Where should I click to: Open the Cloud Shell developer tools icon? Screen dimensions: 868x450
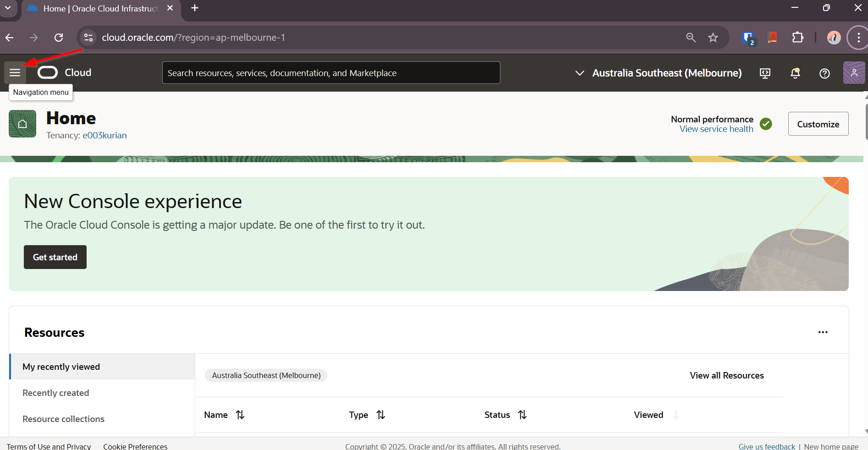[765, 73]
